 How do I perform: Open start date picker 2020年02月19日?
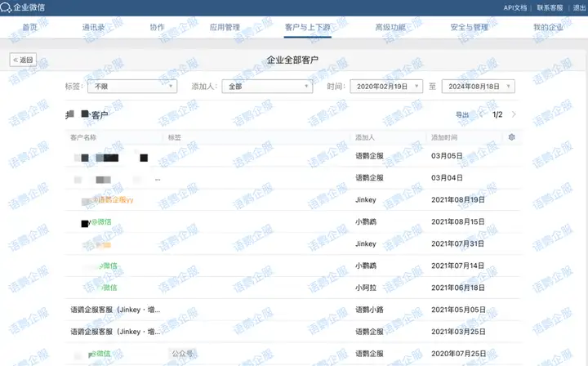[386, 86]
